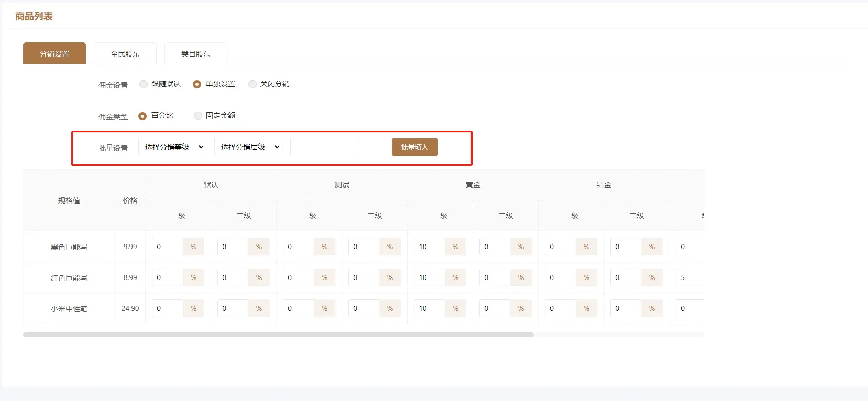Viewport: 868px width, 401px height.
Task: Choose the 关闭分销 radio button
Action: (252, 84)
